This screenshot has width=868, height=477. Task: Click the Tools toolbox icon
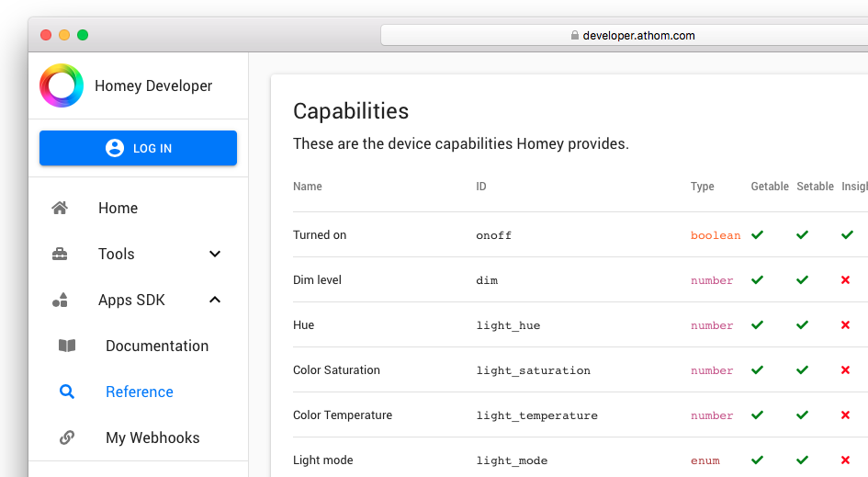point(60,254)
